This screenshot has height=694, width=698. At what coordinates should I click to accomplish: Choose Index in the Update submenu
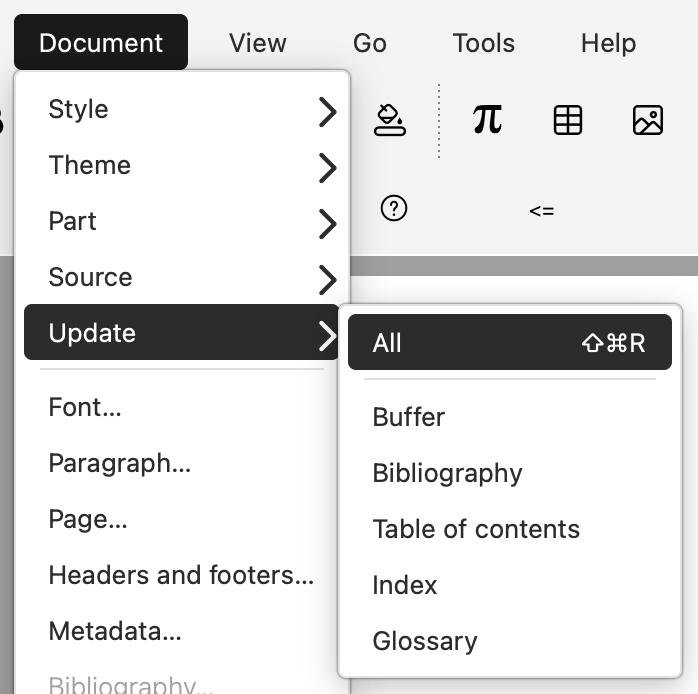405,585
